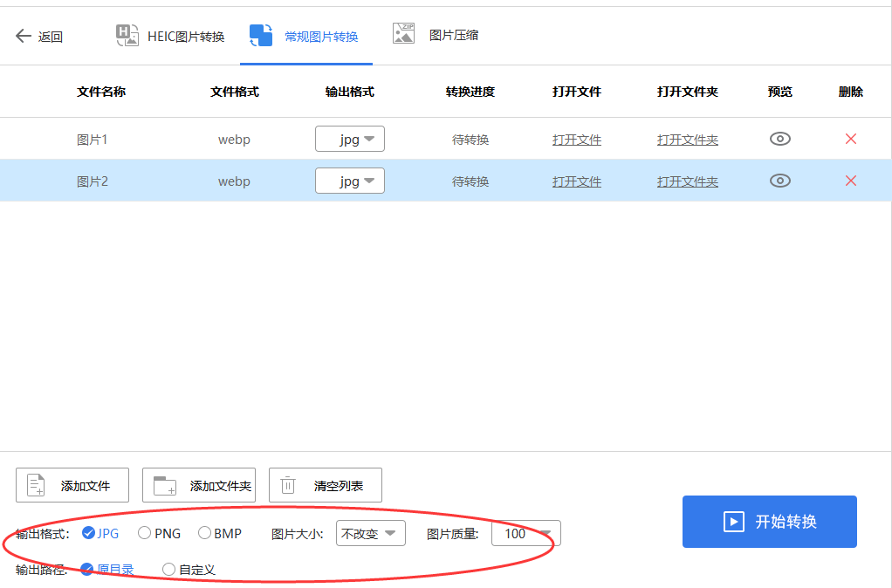
Task: Click the trash icon to clear the list
Action: 288,484
